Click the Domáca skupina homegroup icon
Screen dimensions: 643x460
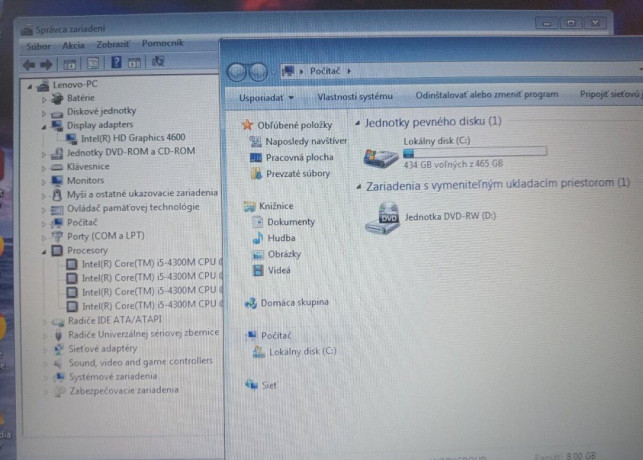[251, 303]
